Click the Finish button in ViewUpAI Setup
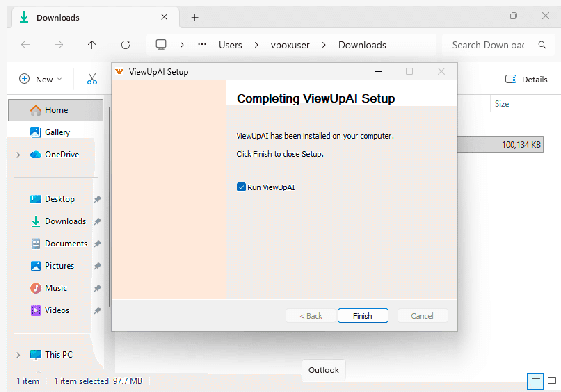The height and width of the screenshot is (392, 561). tap(363, 316)
